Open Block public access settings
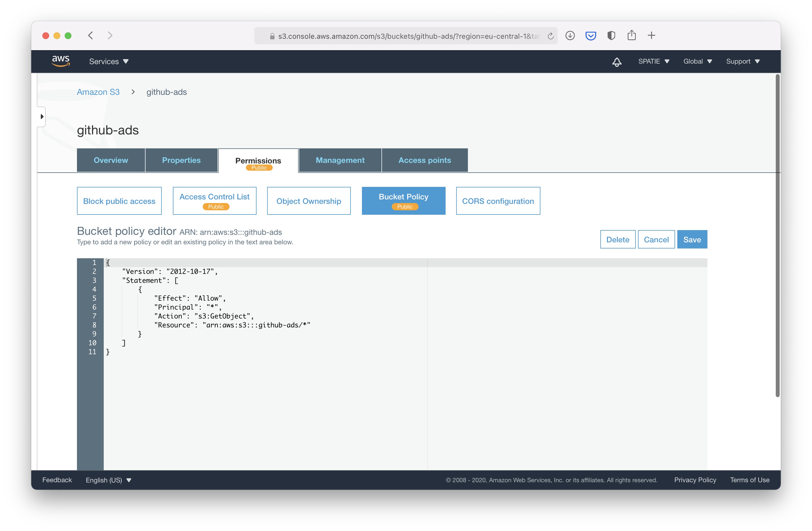The image size is (812, 531). click(119, 201)
